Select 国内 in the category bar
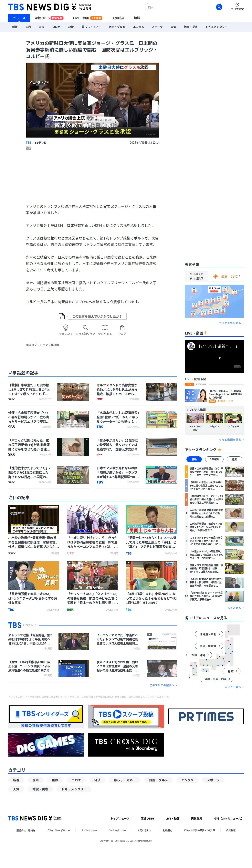 pos(28,27)
